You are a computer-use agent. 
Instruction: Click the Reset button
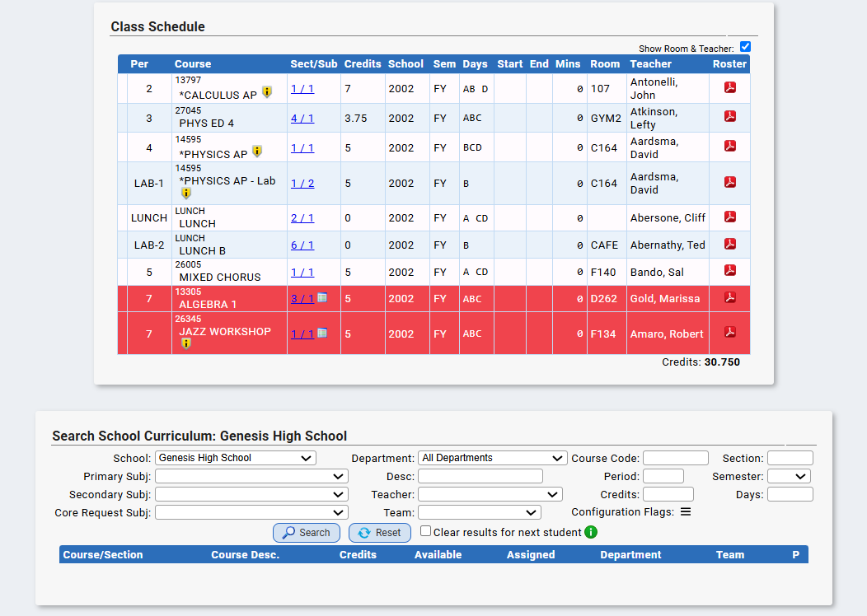pos(380,533)
